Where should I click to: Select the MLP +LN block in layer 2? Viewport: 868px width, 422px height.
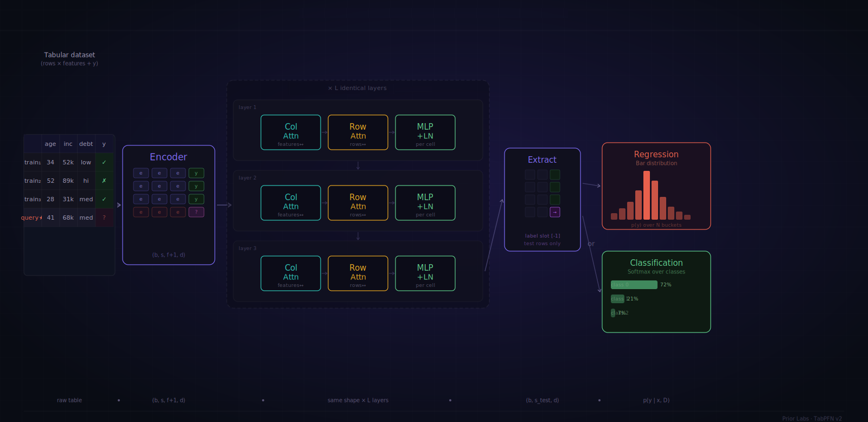tap(425, 203)
